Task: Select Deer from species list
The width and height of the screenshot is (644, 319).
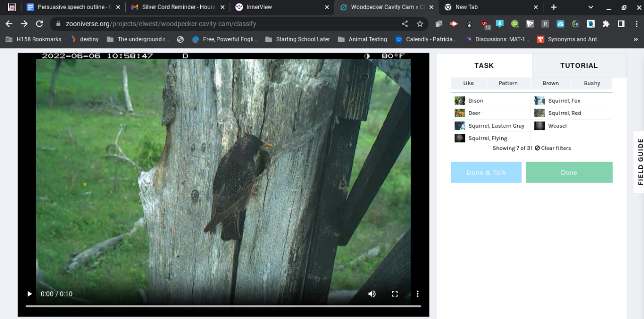Action: [x=491, y=113]
